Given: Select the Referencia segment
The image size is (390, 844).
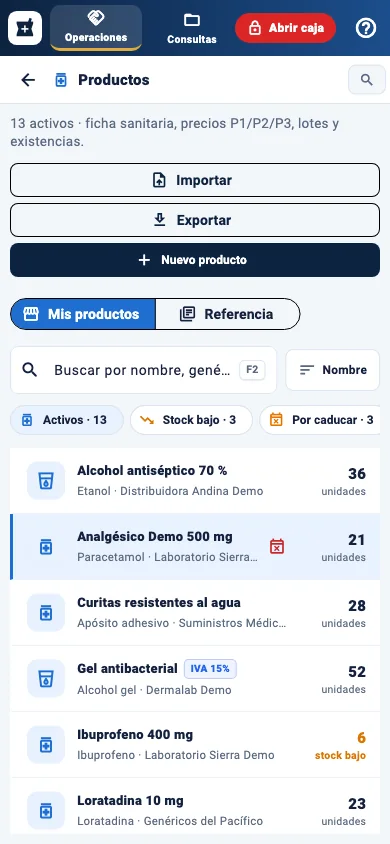Looking at the screenshot, I should (227, 314).
